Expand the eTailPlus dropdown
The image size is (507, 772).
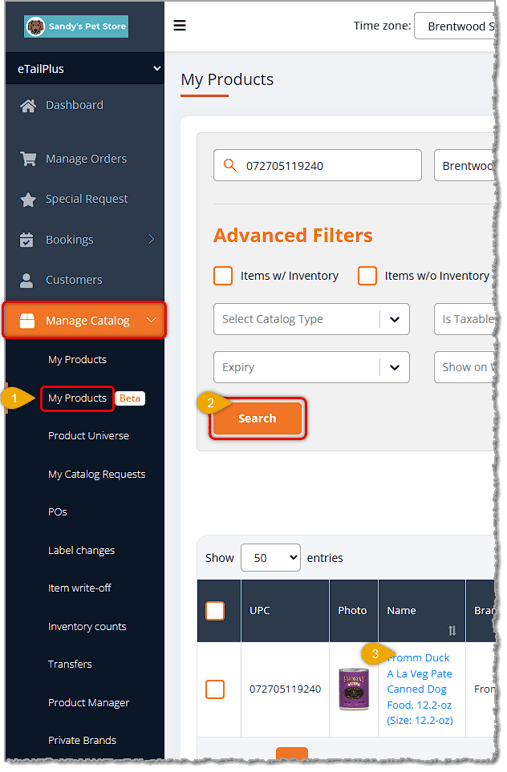pyautogui.click(x=85, y=69)
